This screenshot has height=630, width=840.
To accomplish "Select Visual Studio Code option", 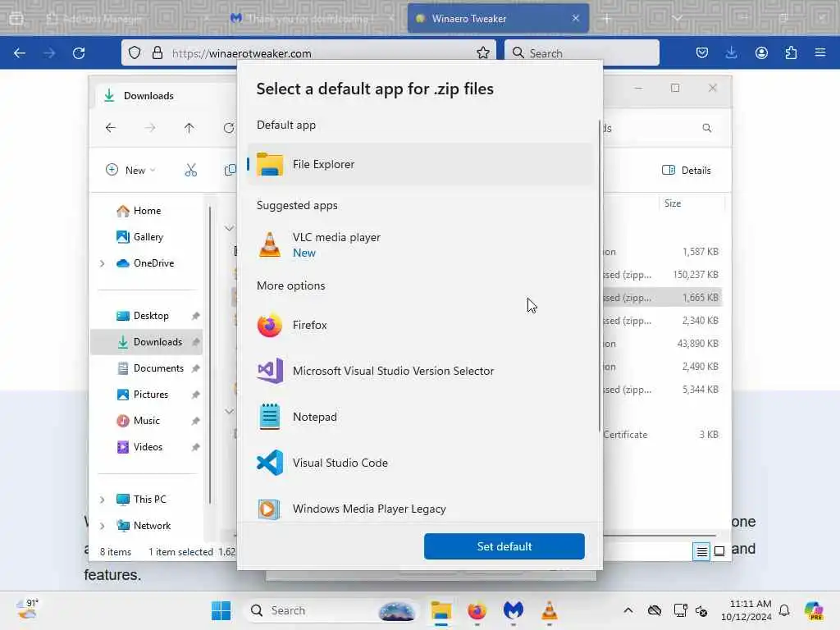I will [420, 463].
